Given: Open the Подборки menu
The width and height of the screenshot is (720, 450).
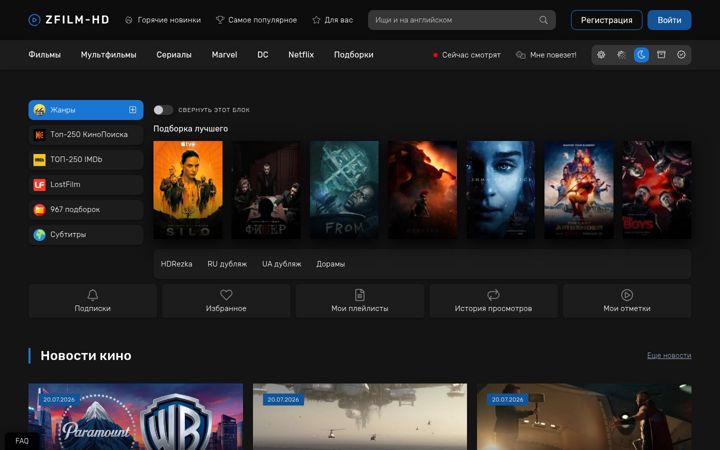Looking at the screenshot, I should (x=354, y=55).
